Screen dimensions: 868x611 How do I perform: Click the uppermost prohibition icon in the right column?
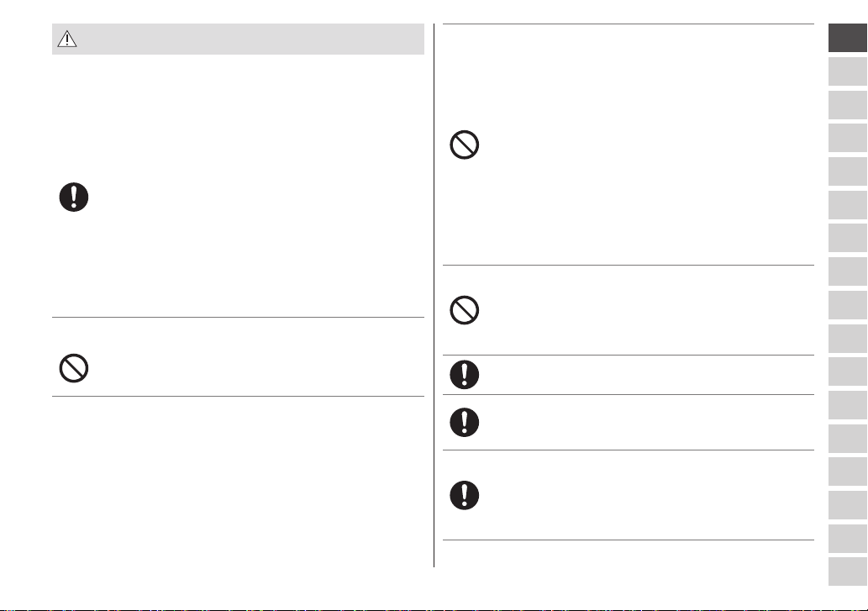point(465,145)
